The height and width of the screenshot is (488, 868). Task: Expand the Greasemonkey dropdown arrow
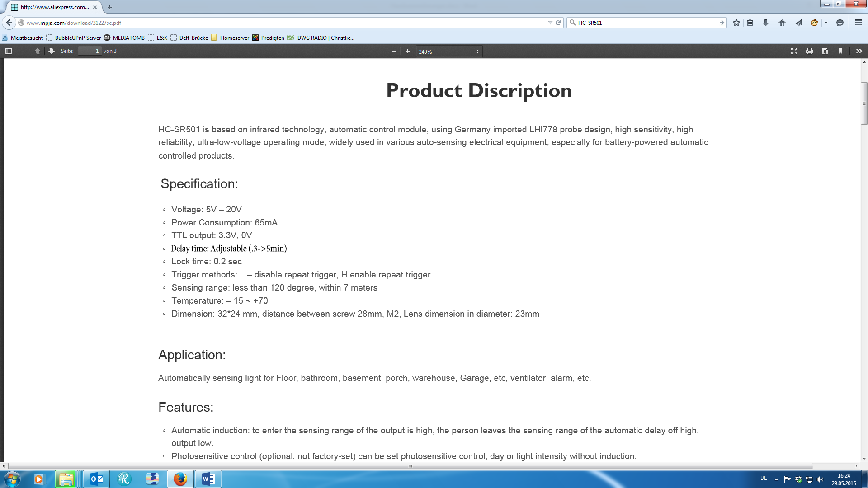coord(826,23)
